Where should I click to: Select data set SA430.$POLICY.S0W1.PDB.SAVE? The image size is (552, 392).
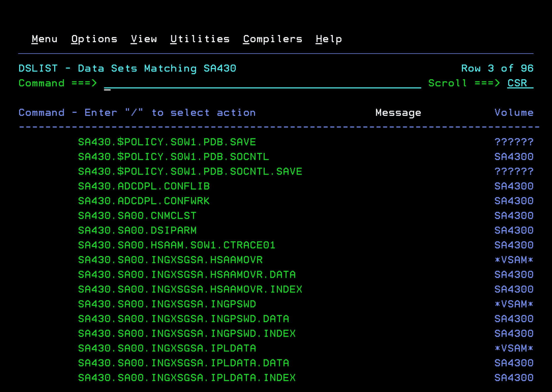pyautogui.click(x=167, y=142)
